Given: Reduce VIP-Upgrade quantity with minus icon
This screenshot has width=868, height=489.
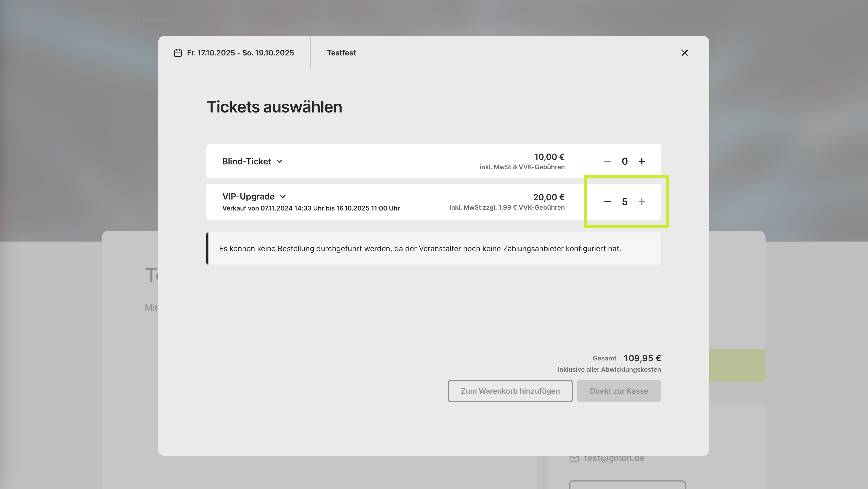Looking at the screenshot, I should (608, 202).
